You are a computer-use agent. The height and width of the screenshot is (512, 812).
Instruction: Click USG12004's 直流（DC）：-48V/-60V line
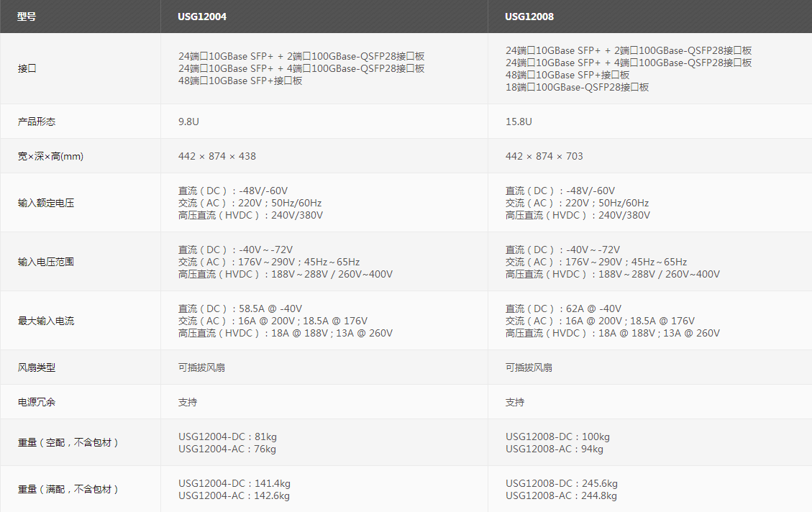pyautogui.click(x=233, y=191)
